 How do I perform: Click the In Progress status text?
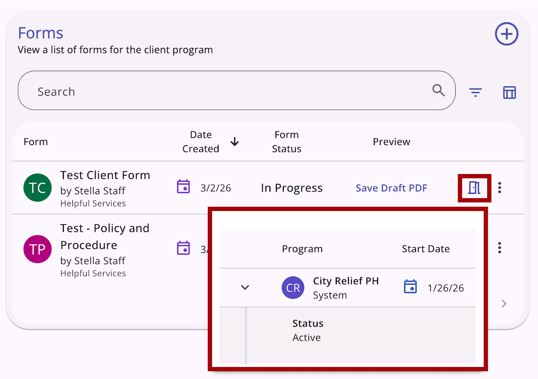click(x=292, y=188)
